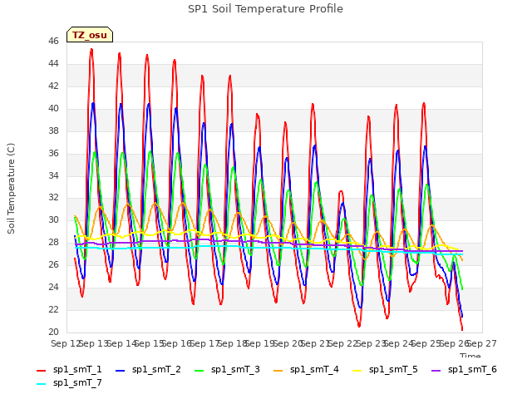Image resolution: width=532 pixels, height=399 pixels.
Task: Click the 28 y-axis tick label
Action: pyautogui.click(x=53, y=242)
